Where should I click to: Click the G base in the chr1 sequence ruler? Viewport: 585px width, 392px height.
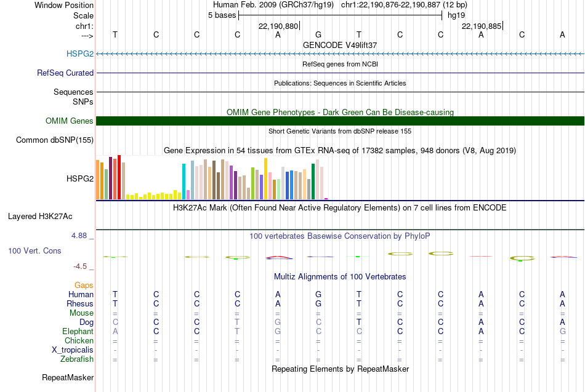click(318, 34)
